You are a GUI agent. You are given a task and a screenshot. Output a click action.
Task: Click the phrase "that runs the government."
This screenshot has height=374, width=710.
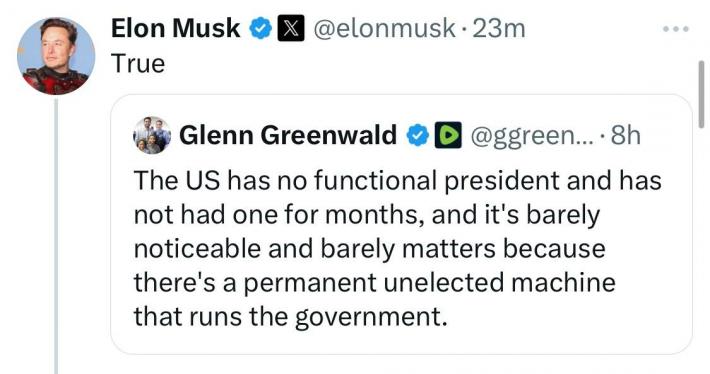(x=290, y=316)
